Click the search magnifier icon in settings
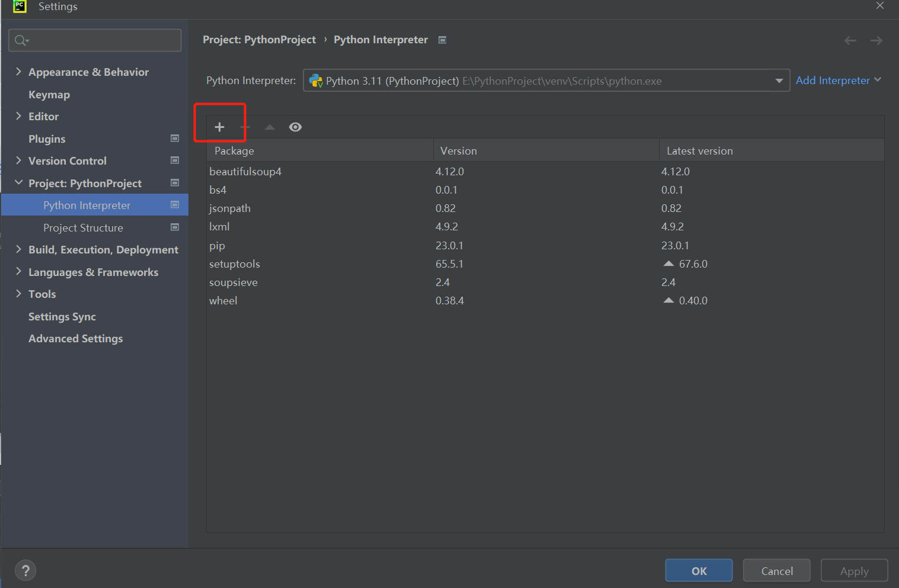Screen dimensions: 899x588 pos(21,40)
